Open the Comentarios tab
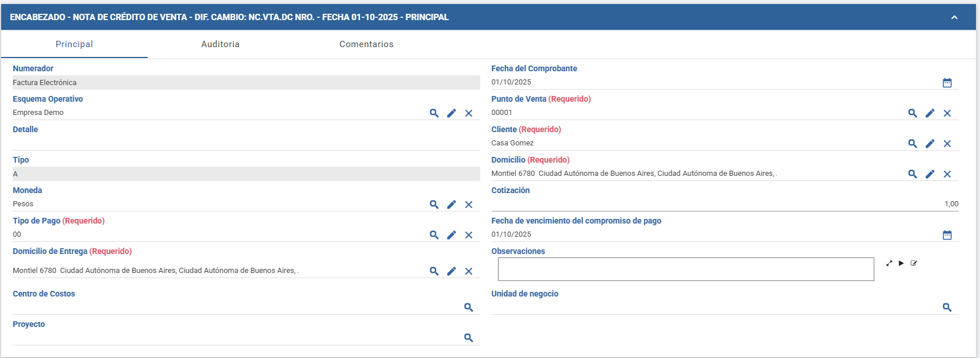The image size is (980, 358). point(366,44)
